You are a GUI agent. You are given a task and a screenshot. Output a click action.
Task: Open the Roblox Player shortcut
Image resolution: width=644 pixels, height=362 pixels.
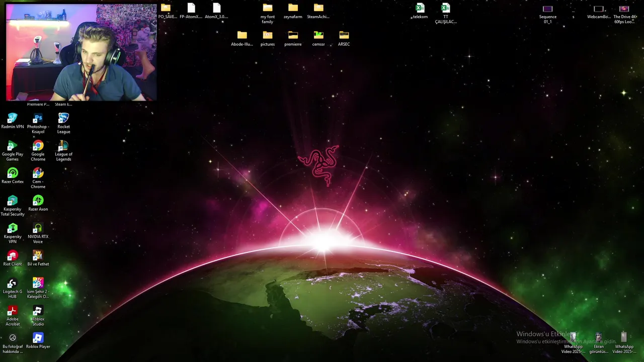[x=38, y=341]
